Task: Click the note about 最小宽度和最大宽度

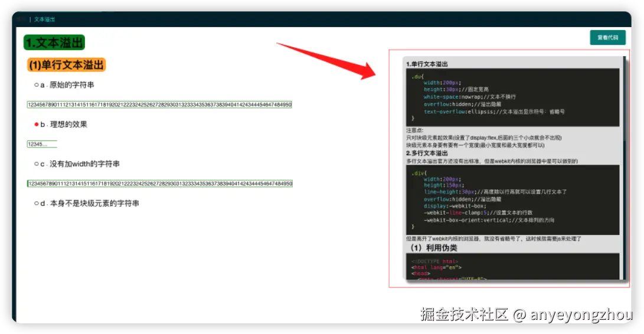Action: [475, 145]
